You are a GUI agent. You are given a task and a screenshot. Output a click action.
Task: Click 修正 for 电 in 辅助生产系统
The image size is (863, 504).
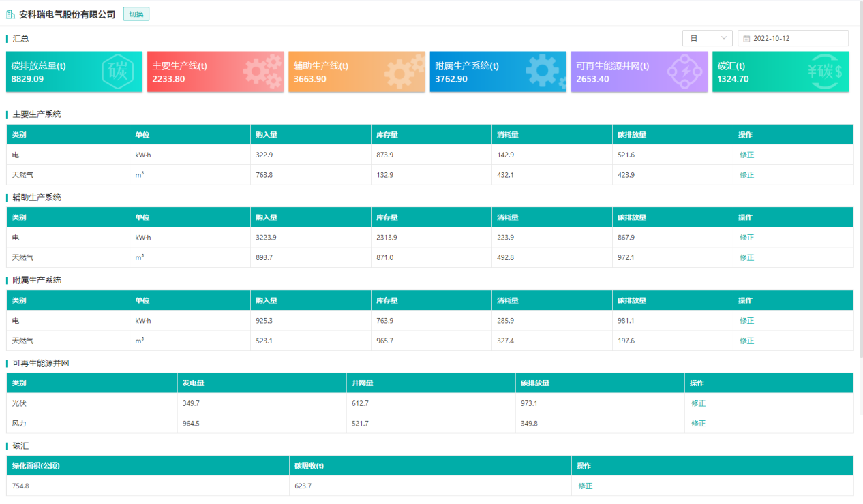coord(746,238)
